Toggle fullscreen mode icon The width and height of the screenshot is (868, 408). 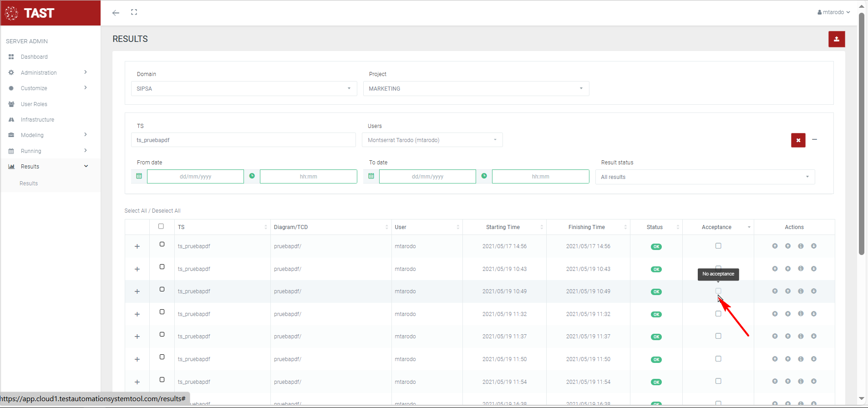pyautogui.click(x=134, y=12)
